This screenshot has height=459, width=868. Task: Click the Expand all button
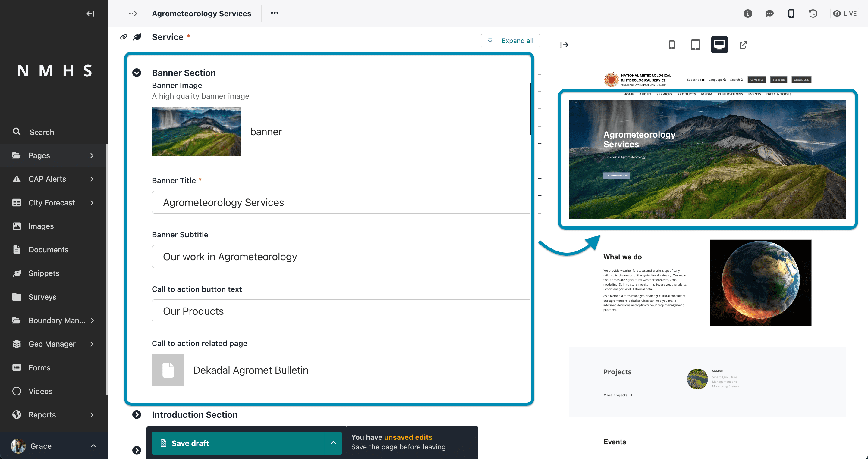[x=510, y=41]
